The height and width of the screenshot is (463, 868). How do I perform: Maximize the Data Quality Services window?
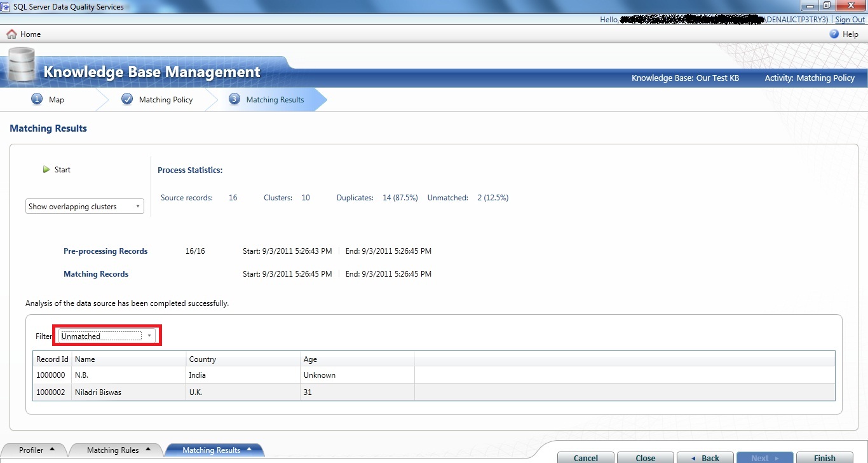pyautogui.click(x=827, y=5)
